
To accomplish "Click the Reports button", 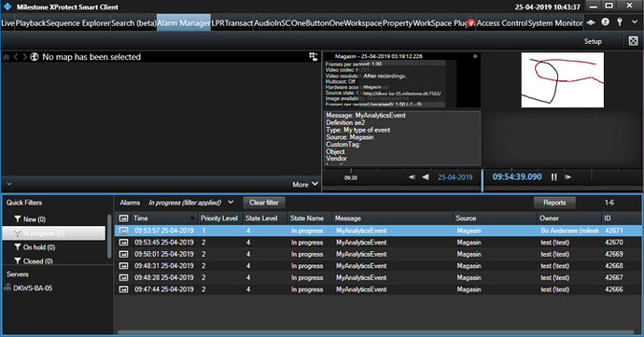I will [554, 203].
